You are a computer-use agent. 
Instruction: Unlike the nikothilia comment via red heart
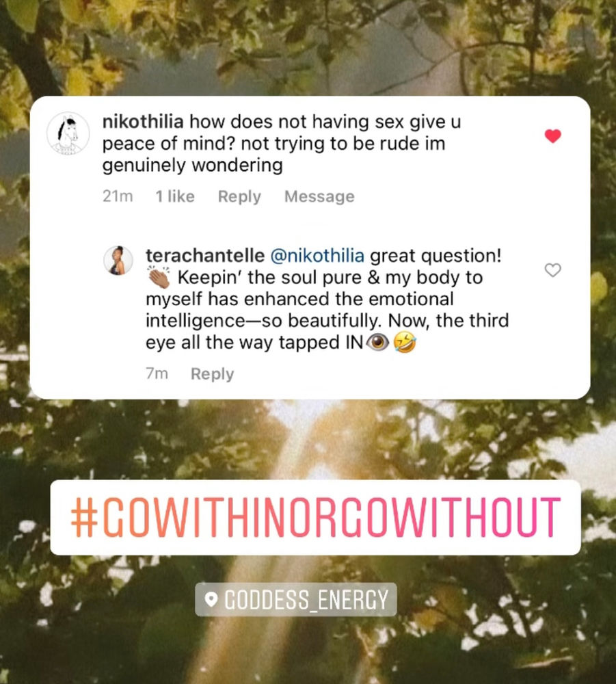coord(553,136)
